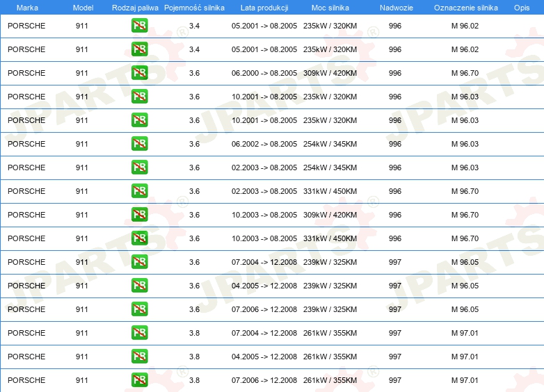Select 239kW / 325KM in the 07.2006 row
This screenshot has width=544, height=392.
330,309
